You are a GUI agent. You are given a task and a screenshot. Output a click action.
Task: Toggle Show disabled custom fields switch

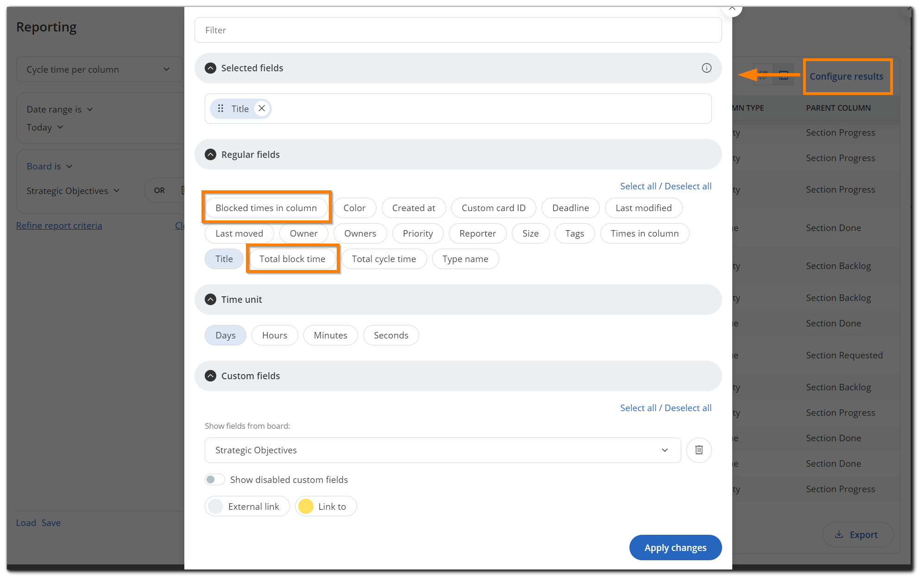pos(214,480)
